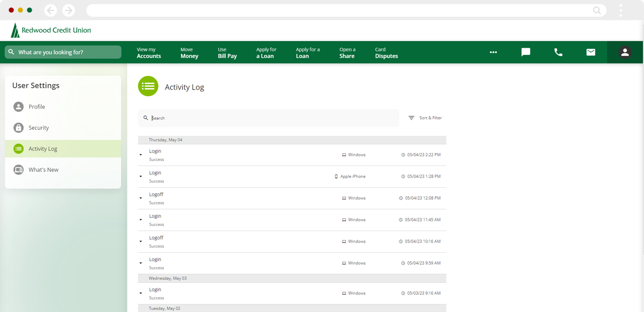
Task: Expand the May 03 9:16 AM Login entry
Action: 141,293
